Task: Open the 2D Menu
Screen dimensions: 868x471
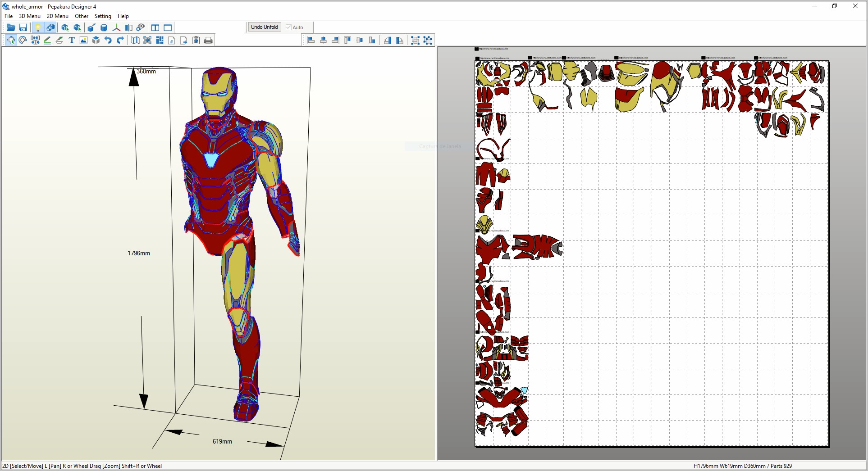Action: pyautogui.click(x=58, y=16)
